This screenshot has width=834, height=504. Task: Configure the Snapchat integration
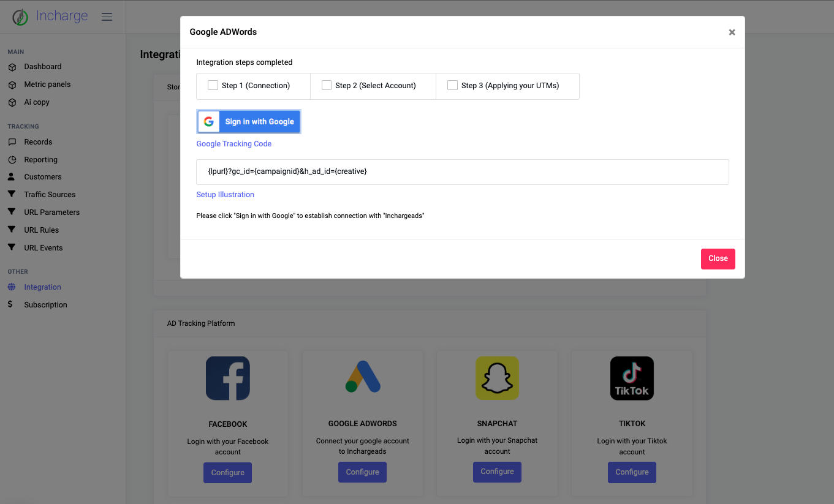(498, 472)
